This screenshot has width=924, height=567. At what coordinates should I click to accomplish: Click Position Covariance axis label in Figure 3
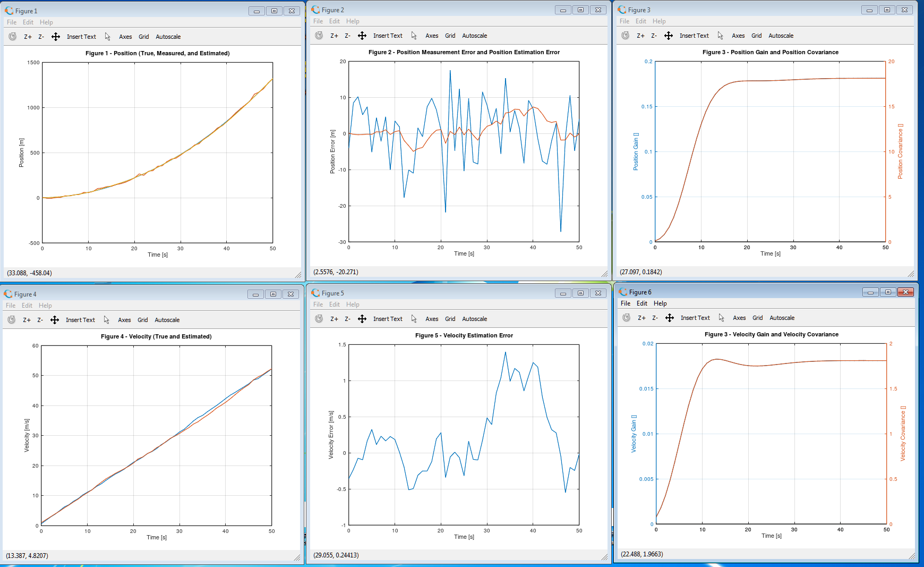[900, 151]
